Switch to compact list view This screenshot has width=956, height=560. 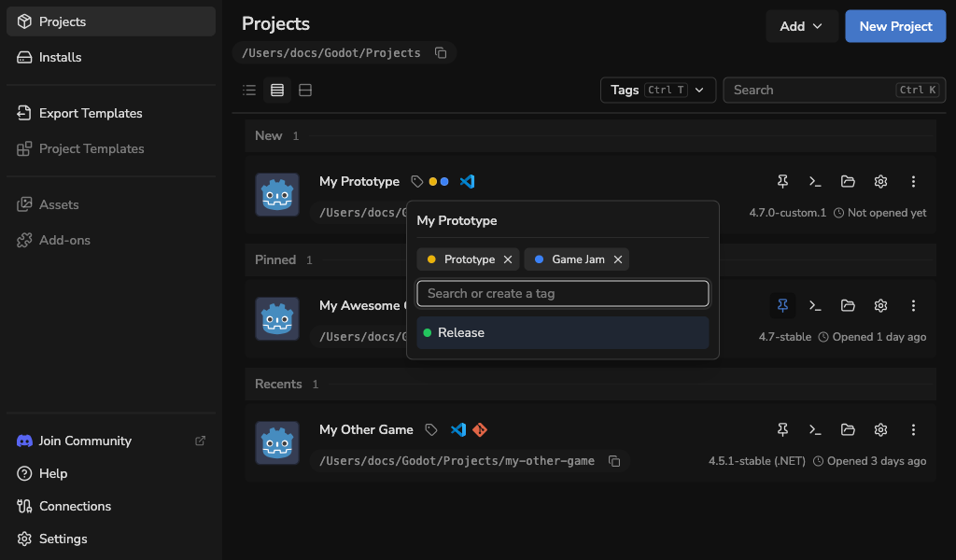coord(249,91)
